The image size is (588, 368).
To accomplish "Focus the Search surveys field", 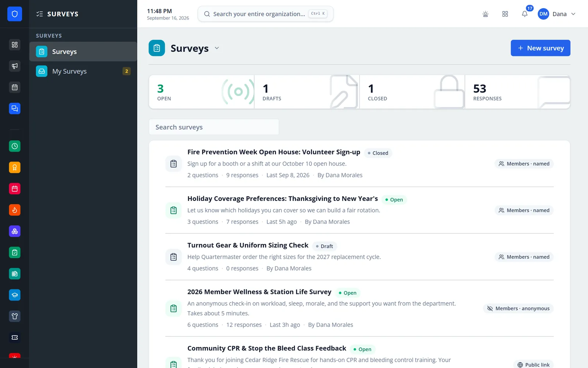I will pos(214,127).
